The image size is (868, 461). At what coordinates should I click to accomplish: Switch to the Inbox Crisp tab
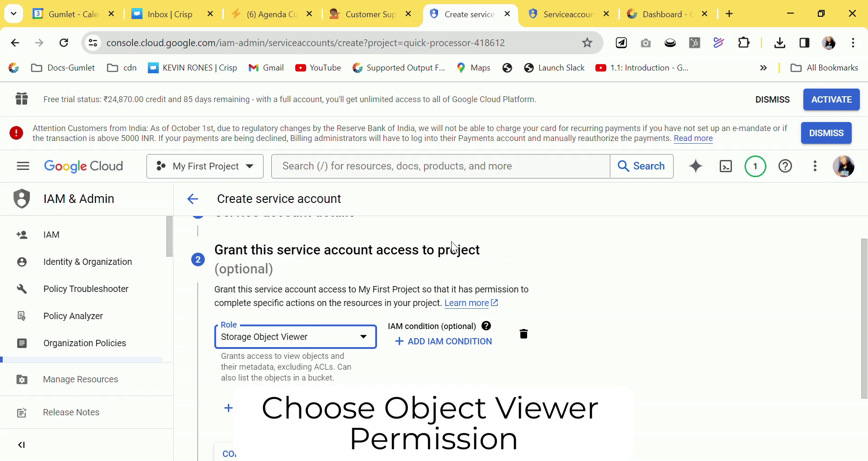point(172,14)
